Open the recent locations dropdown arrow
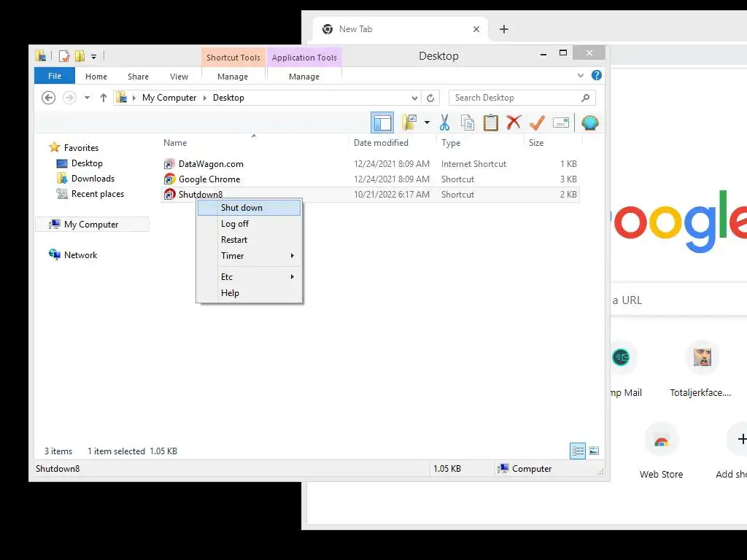The height and width of the screenshot is (560, 747). coord(88,98)
